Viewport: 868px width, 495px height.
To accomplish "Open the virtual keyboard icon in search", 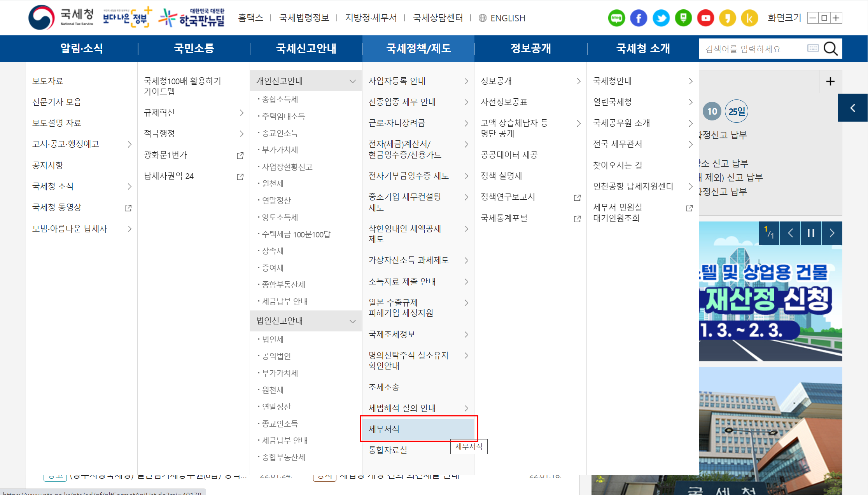I will click(813, 48).
